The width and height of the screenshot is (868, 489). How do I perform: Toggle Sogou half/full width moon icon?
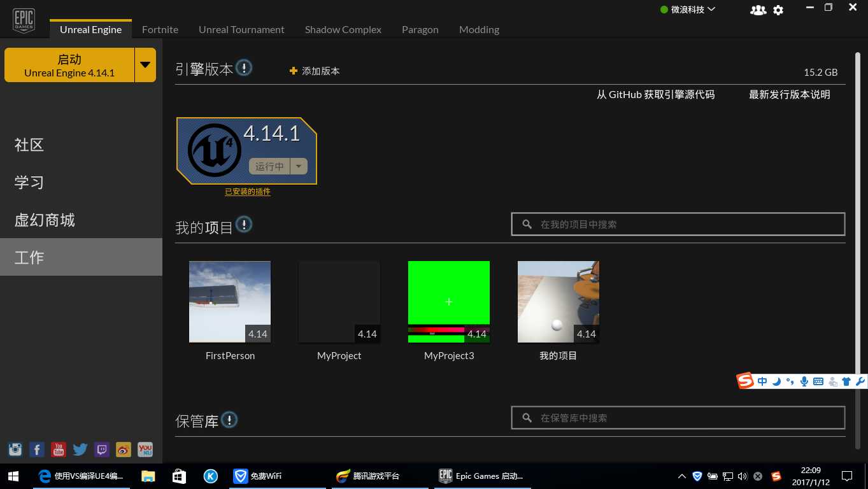click(x=776, y=381)
